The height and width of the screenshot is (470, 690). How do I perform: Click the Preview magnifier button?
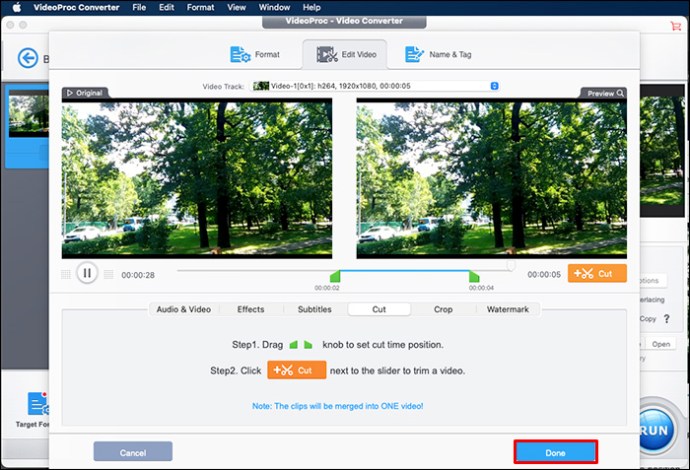[605, 93]
